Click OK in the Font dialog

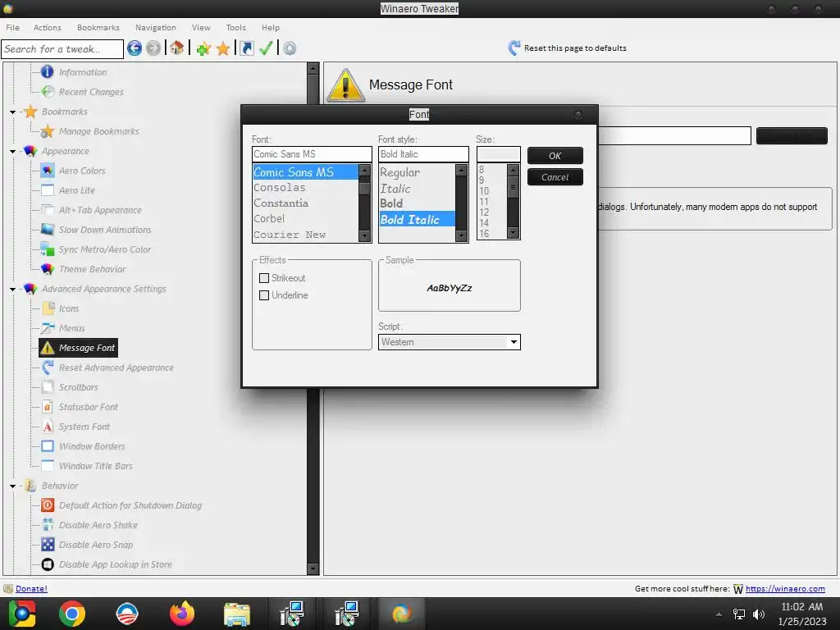555,155
